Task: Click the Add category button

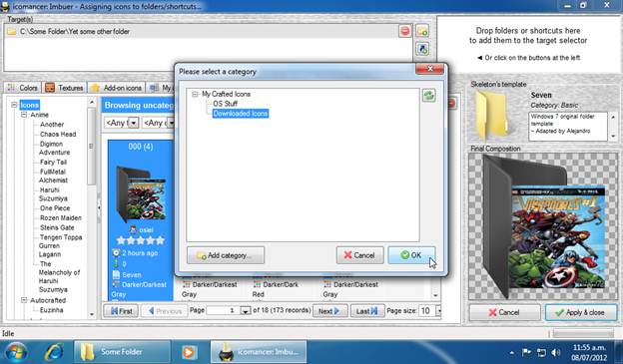Action: (x=226, y=255)
